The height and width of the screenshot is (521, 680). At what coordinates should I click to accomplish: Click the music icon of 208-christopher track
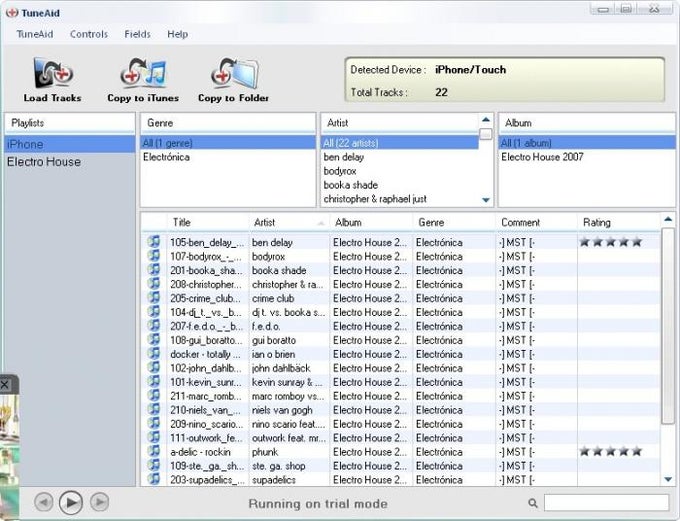coord(154,284)
